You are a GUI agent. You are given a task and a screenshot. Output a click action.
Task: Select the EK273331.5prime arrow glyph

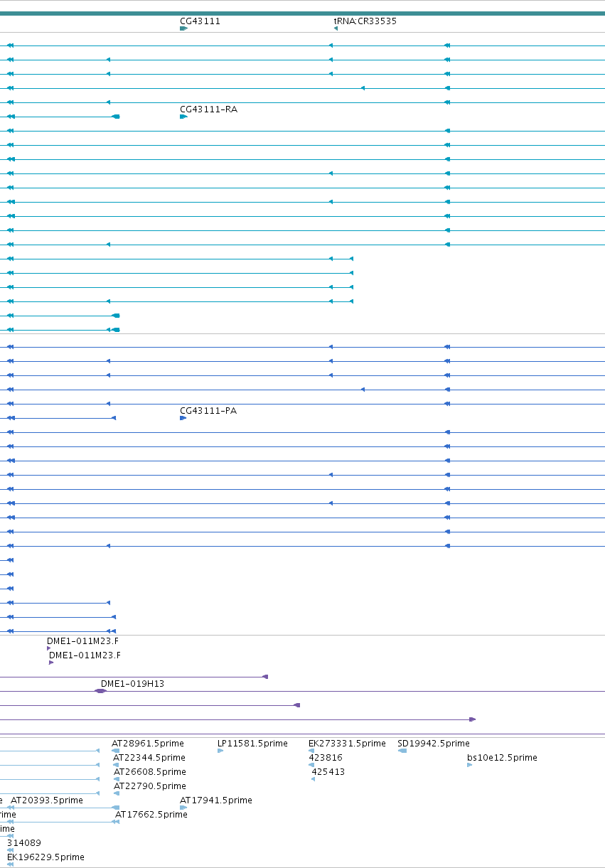point(311,751)
